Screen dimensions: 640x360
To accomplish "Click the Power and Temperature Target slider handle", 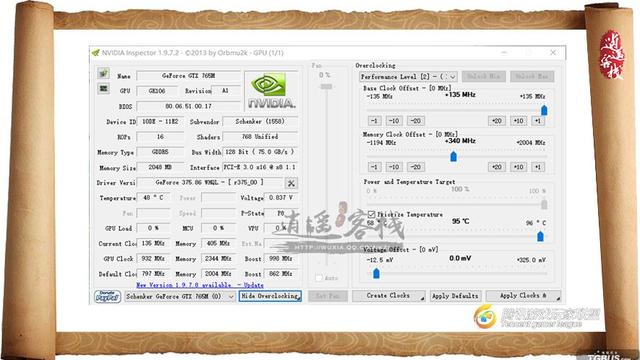I will tap(544, 204).
